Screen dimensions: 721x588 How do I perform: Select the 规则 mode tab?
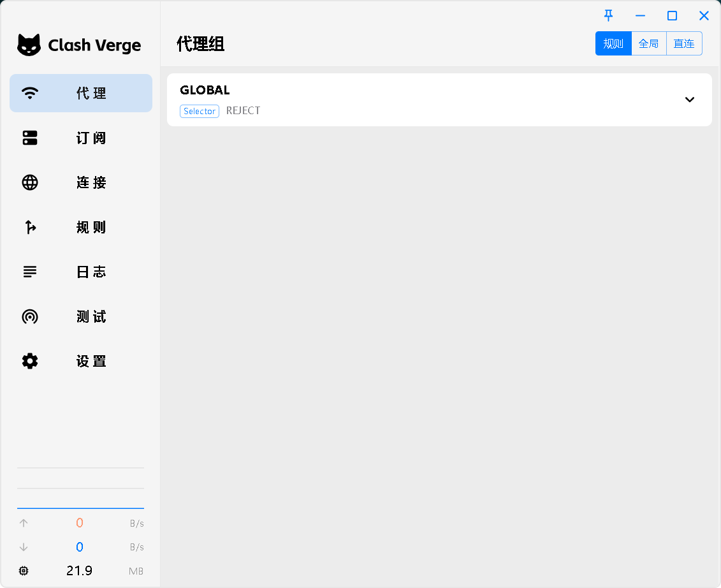click(x=613, y=43)
